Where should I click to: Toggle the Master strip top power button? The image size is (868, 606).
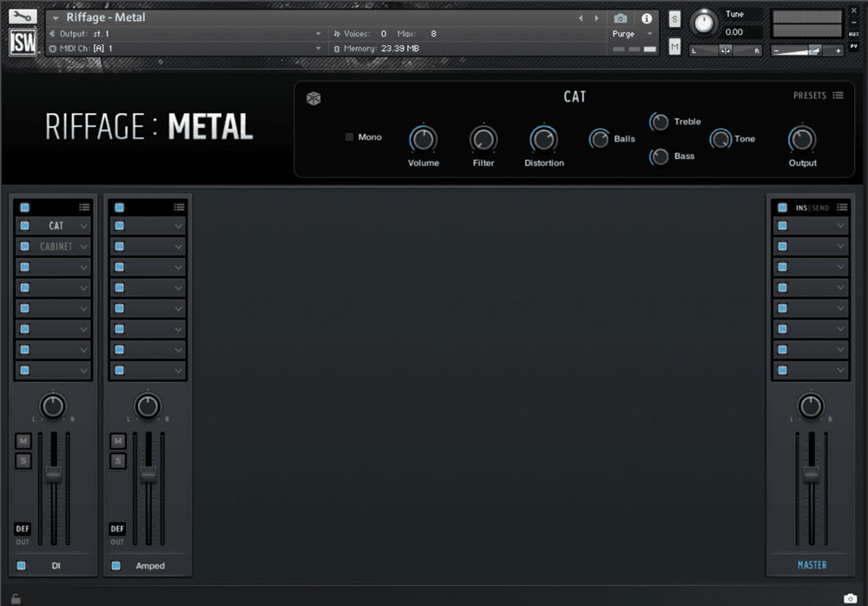point(782,207)
